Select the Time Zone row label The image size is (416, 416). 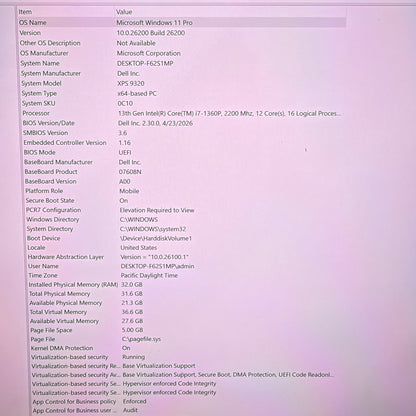[43, 275]
